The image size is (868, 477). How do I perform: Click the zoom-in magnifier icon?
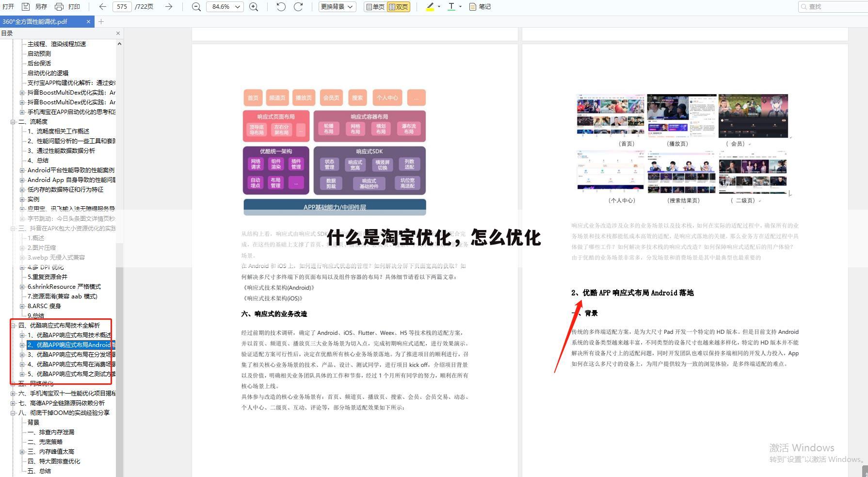pos(253,7)
